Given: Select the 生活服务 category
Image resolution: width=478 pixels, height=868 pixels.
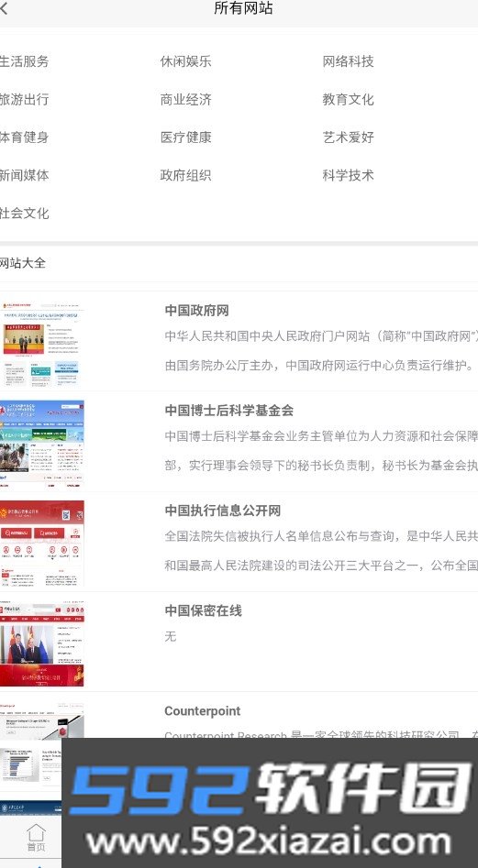Looking at the screenshot, I should pyautogui.click(x=24, y=60).
